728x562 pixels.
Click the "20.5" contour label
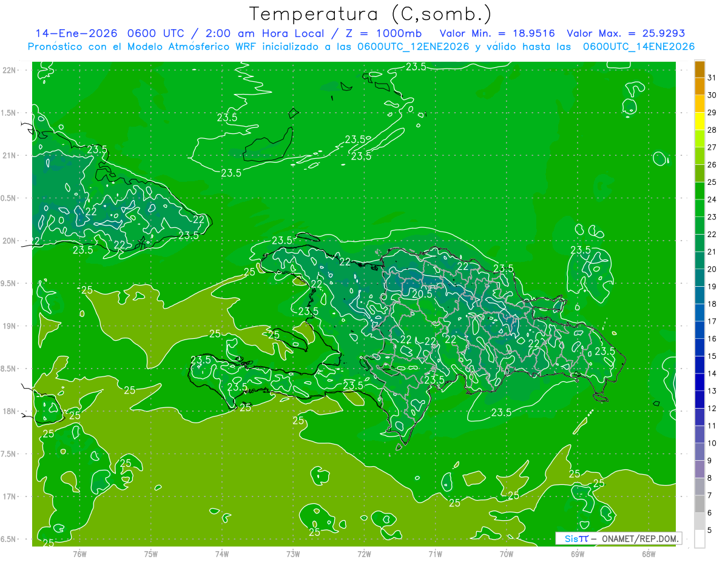coord(422,294)
